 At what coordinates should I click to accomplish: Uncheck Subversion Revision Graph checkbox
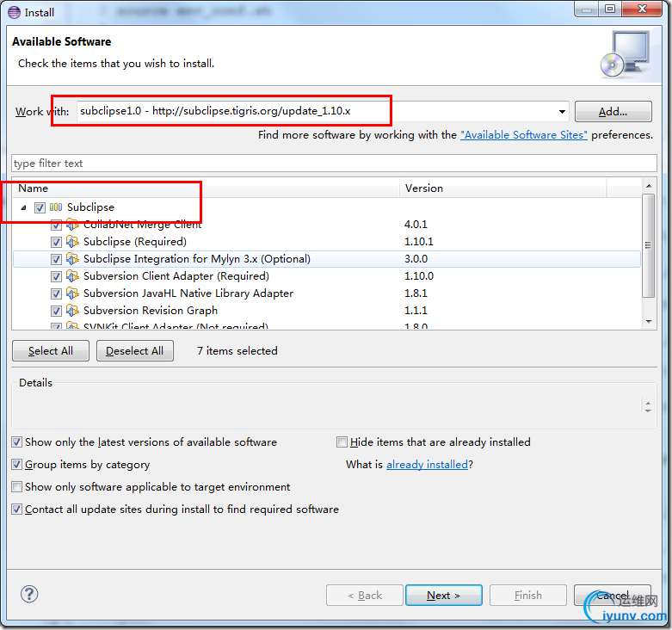[x=56, y=311]
